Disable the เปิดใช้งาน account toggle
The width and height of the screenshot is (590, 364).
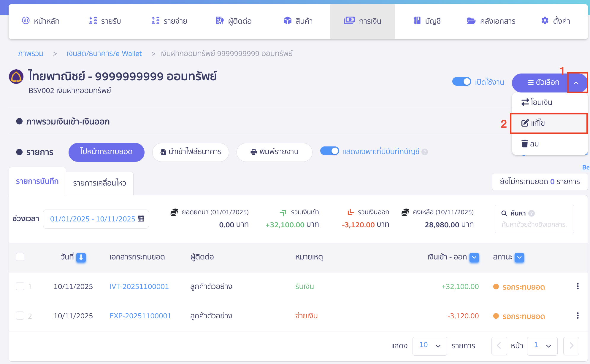tap(461, 81)
